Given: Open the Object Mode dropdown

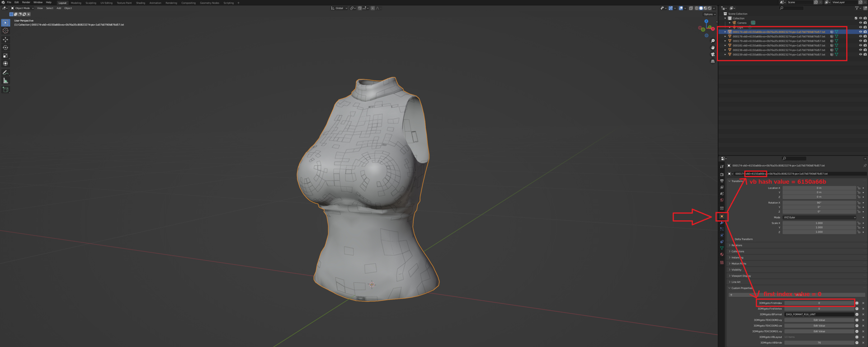Looking at the screenshot, I should coord(22,8).
